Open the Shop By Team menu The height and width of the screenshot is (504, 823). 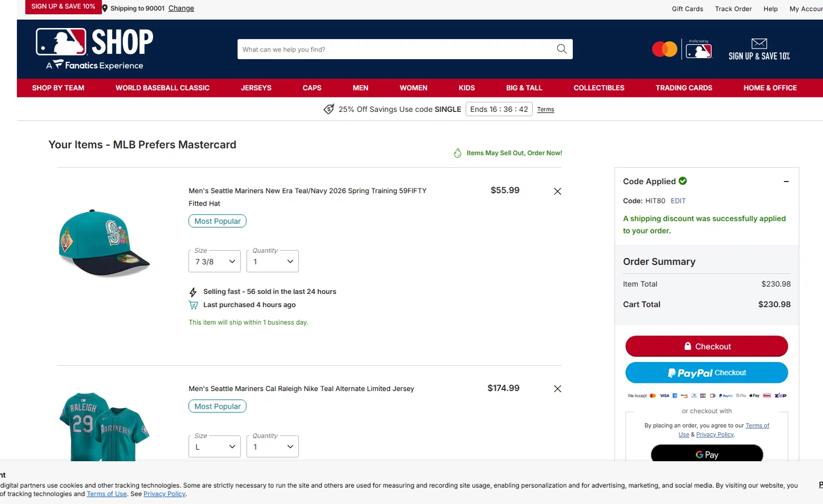58,88
